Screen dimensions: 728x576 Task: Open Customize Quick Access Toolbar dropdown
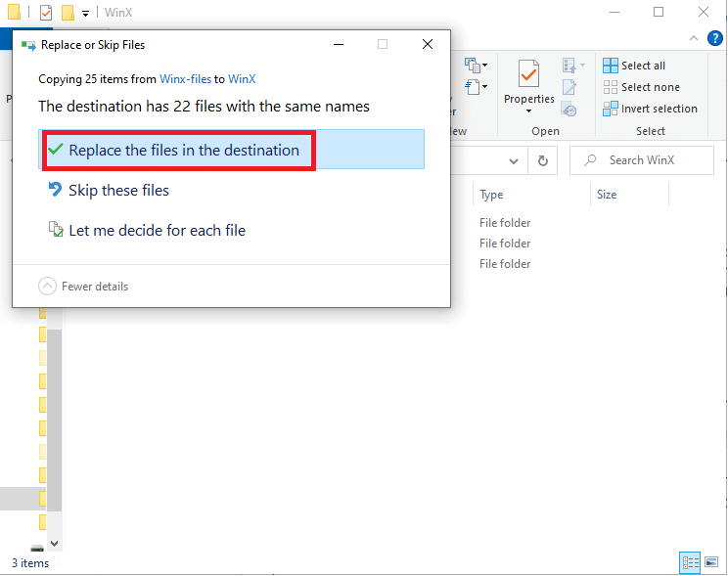coord(85,14)
